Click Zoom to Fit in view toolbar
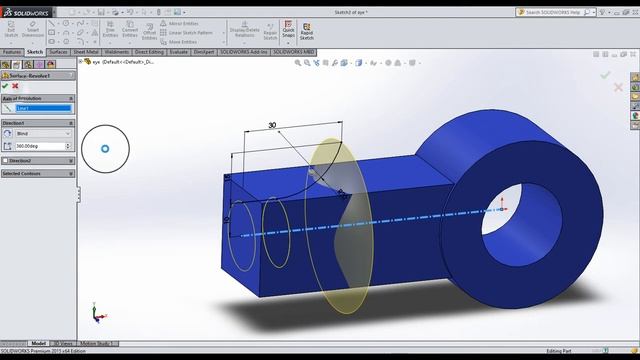The width and height of the screenshot is (640, 360). point(298,63)
